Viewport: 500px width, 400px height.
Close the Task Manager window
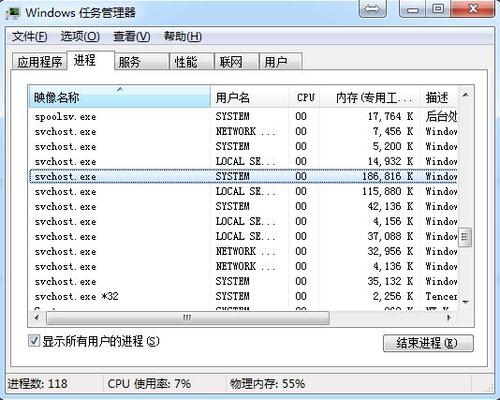click(x=473, y=8)
